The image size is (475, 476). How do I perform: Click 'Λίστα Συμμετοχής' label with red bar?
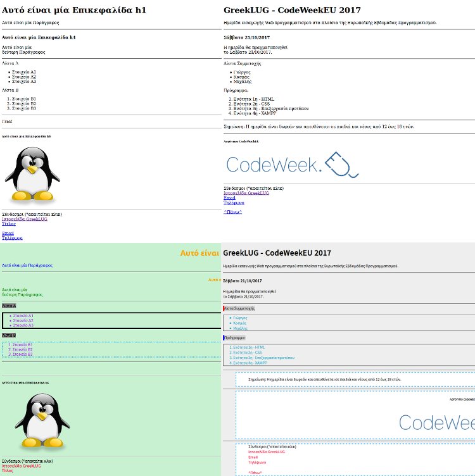click(x=239, y=308)
